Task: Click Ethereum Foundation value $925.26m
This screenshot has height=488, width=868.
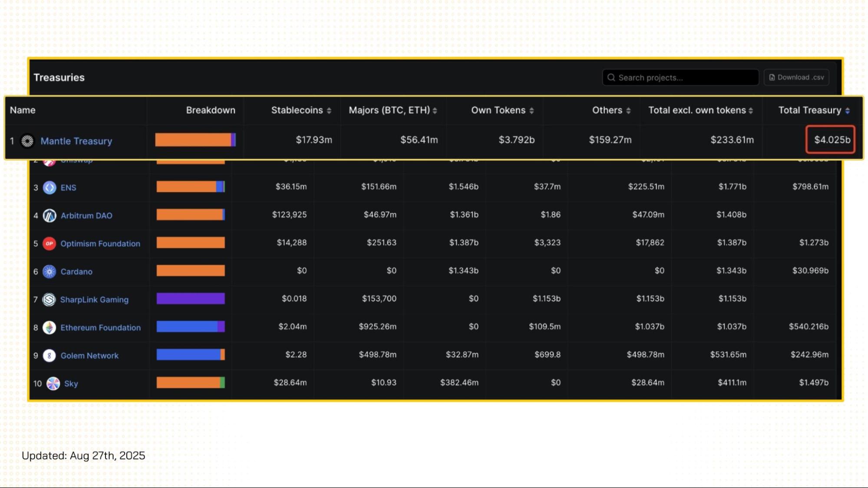Action: [x=377, y=327]
